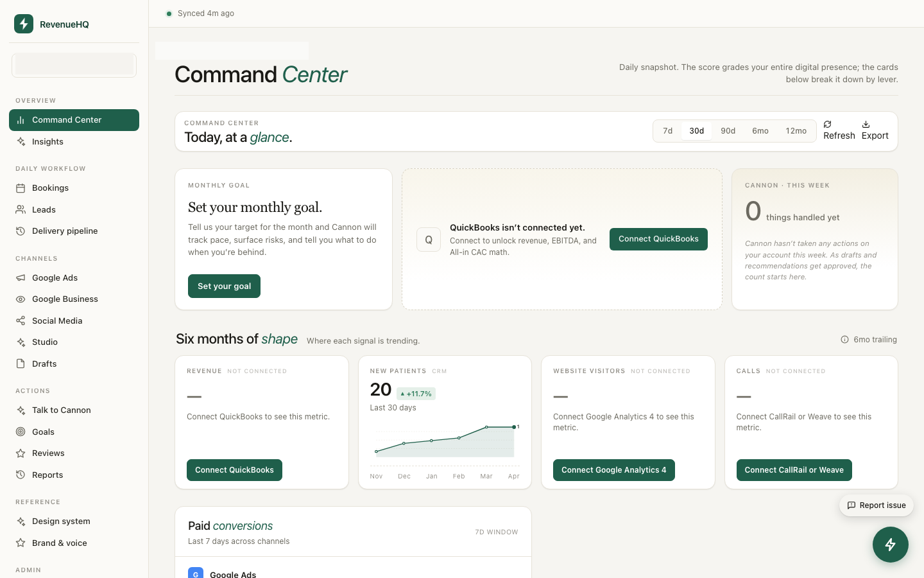Open the Bookings calendar icon item

[74, 188]
